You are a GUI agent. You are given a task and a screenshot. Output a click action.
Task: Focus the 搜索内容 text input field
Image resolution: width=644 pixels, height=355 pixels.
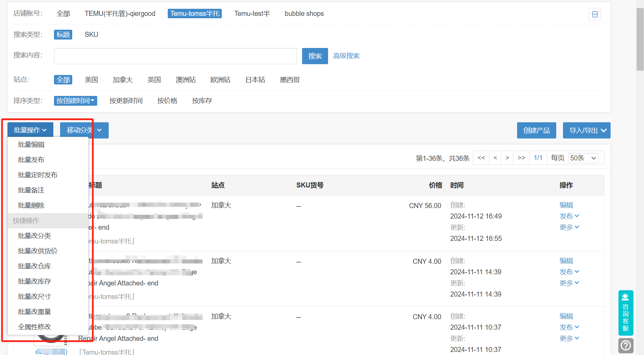[175, 56]
